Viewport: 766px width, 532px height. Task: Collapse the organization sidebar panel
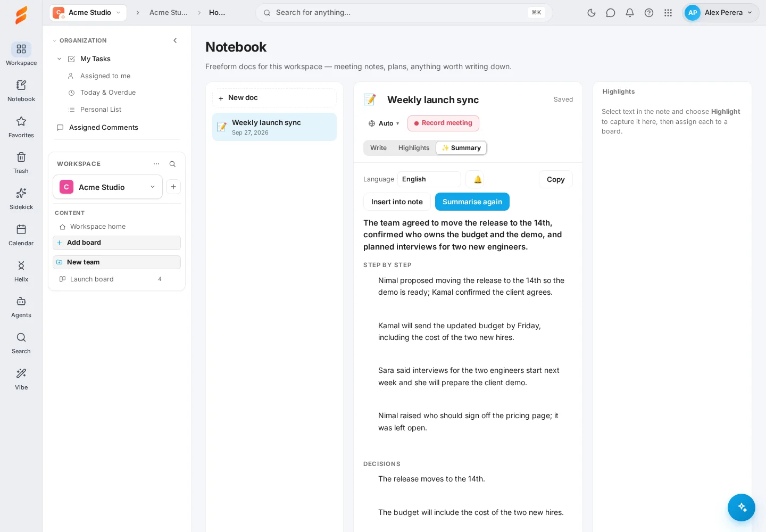point(175,40)
